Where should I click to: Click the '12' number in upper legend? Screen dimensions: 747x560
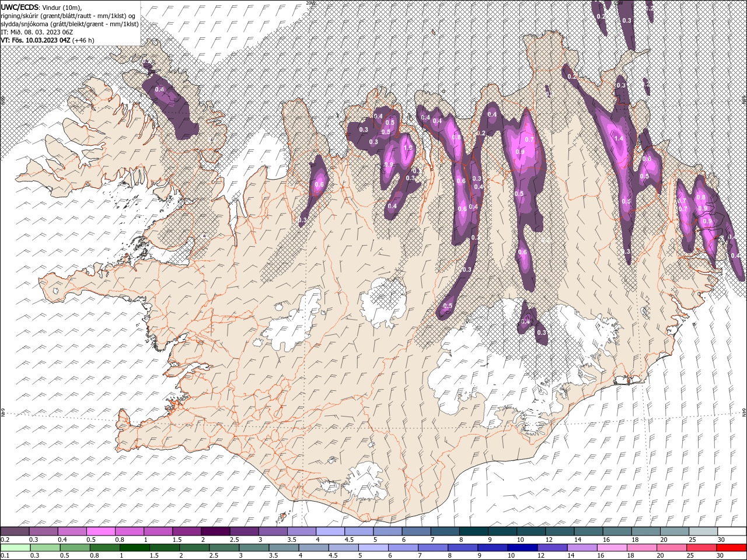coord(549,540)
